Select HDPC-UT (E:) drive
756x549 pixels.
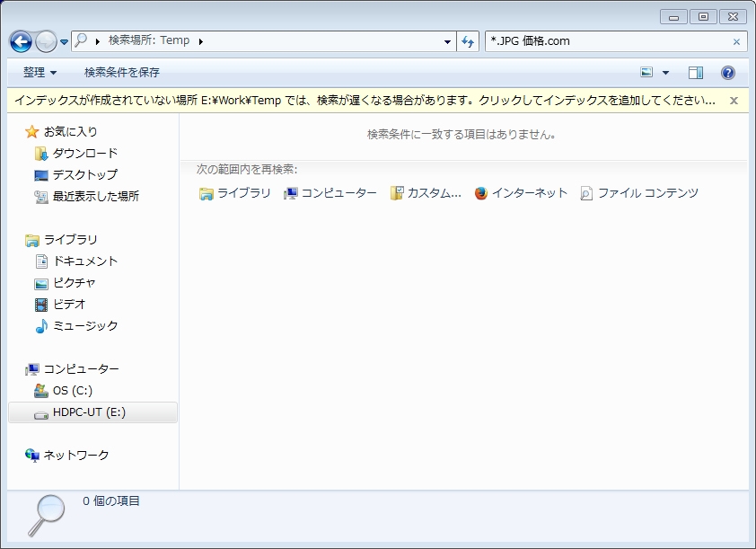tap(92, 412)
